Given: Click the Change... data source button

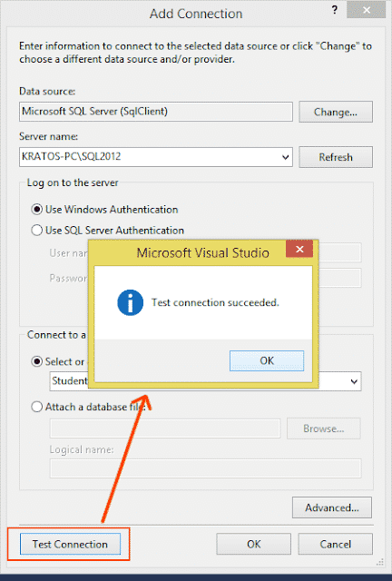Looking at the screenshot, I should point(336,112).
